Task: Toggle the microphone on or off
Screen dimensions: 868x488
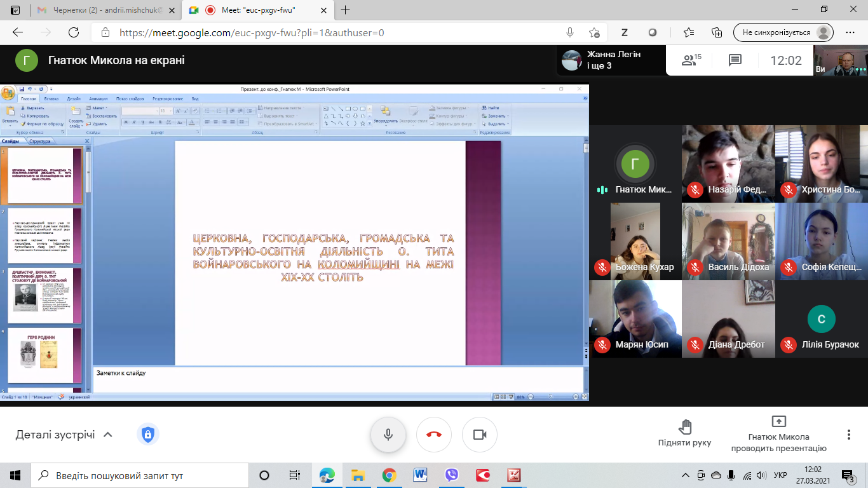Action: point(388,435)
